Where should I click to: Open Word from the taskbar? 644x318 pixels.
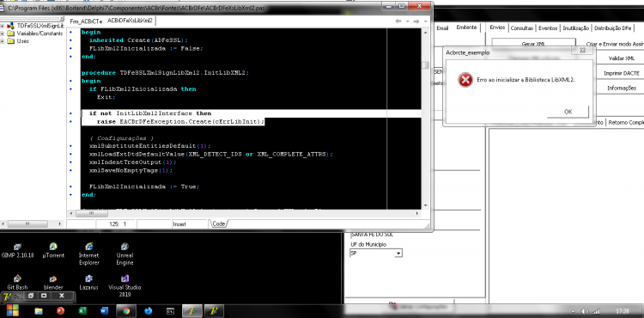(x=104, y=311)
